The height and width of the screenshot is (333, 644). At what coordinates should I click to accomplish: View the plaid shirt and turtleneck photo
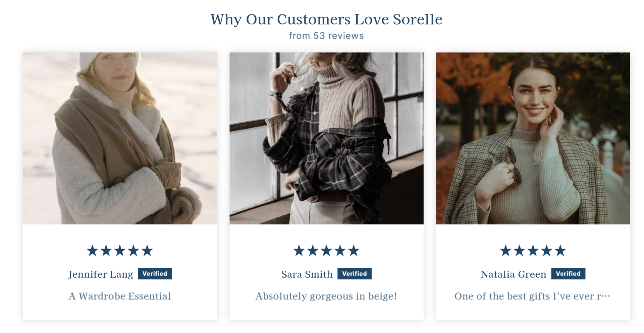tap(326, 138)
